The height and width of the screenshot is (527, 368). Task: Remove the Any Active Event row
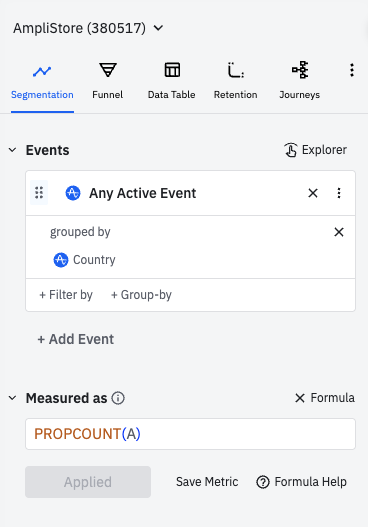[313, 193]
